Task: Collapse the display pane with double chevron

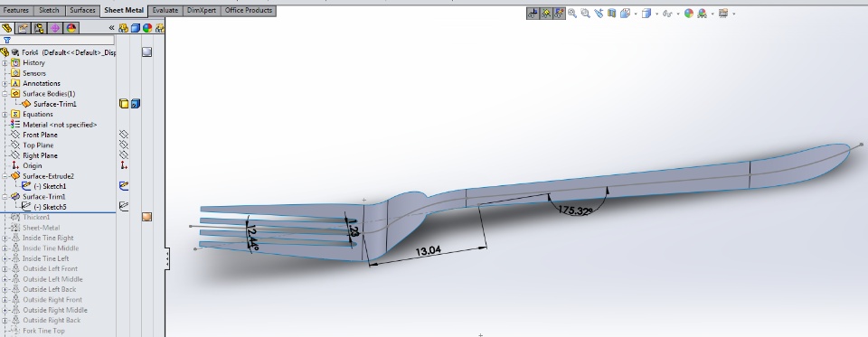Action: click(x=111, y=28)
